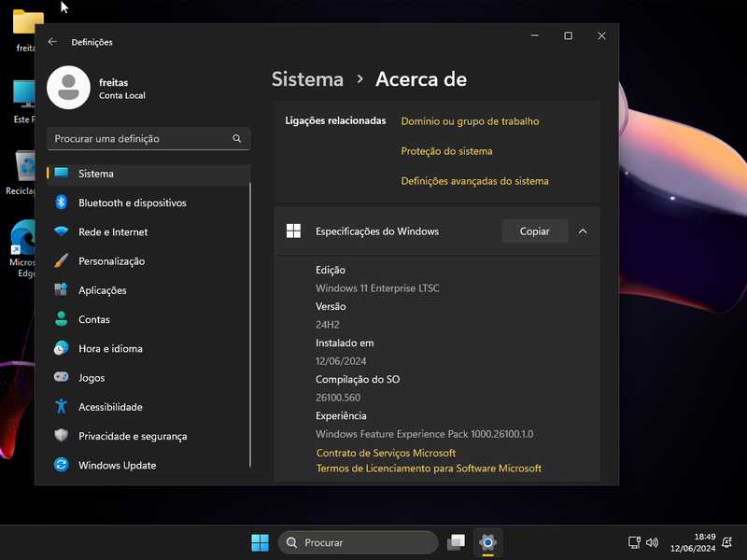Click the clock globe icon for Hora e idioma
The width and height of the screenshot is (747, 560).
[x=61, y=348]
